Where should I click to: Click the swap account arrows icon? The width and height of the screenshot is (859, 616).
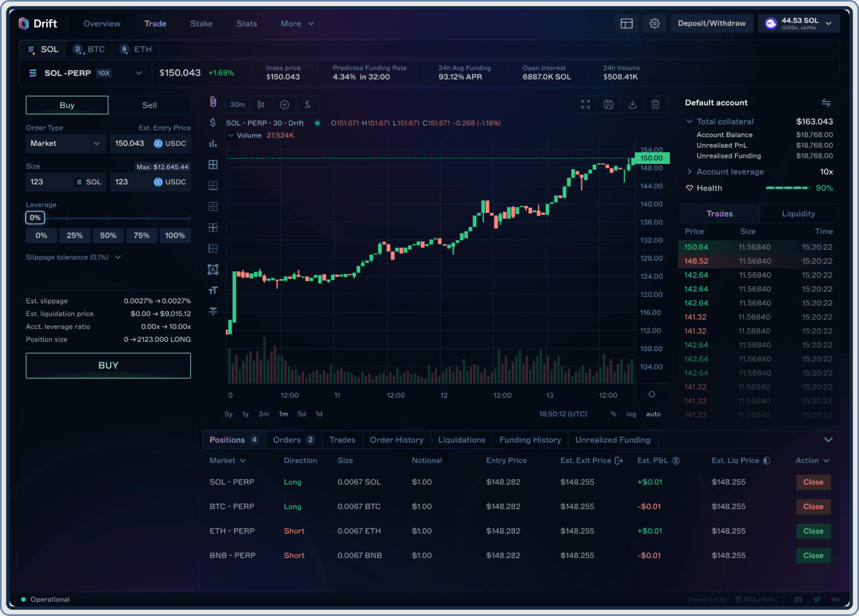click(826, 103)
